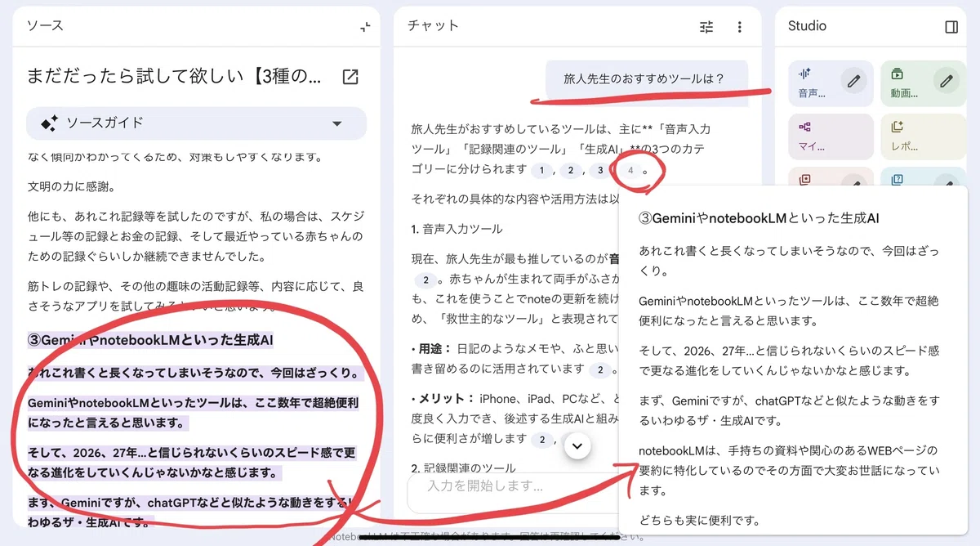Edit the 音声 audio overview pencil icon

(853, 81)
